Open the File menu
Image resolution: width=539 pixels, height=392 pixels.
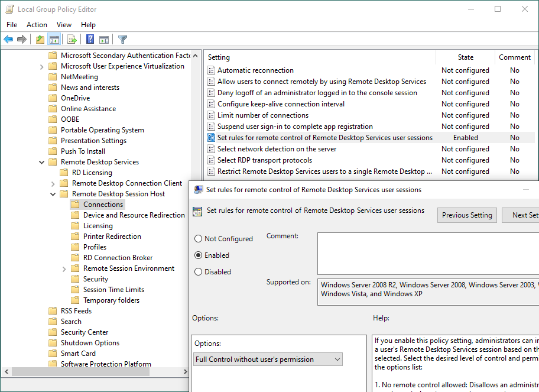coord(12,25)
